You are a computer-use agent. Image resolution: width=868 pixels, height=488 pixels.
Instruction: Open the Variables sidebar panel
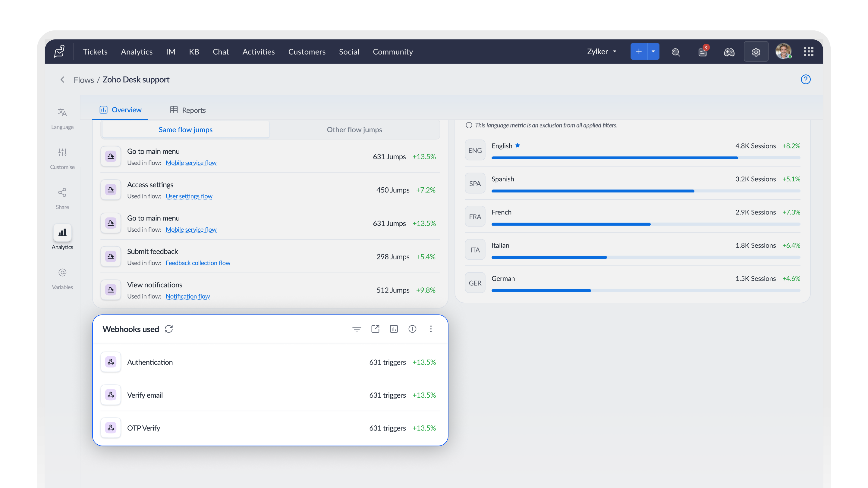62,279
